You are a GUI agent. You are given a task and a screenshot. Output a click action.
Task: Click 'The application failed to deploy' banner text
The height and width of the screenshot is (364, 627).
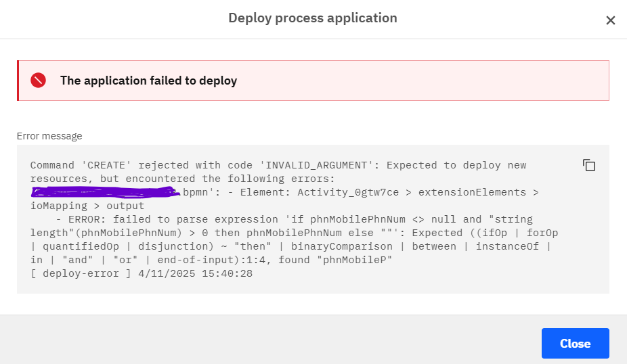tap(148, 81)
